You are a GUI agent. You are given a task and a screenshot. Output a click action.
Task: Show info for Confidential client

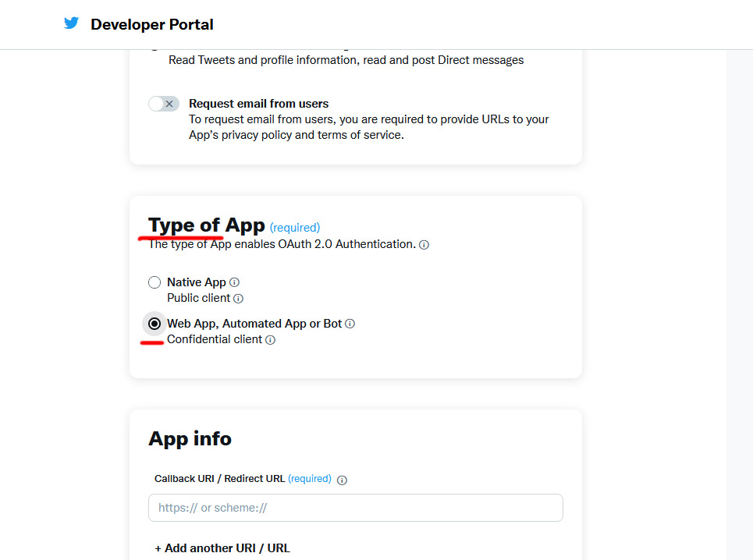pyautogui.click(x=270, y=340)
